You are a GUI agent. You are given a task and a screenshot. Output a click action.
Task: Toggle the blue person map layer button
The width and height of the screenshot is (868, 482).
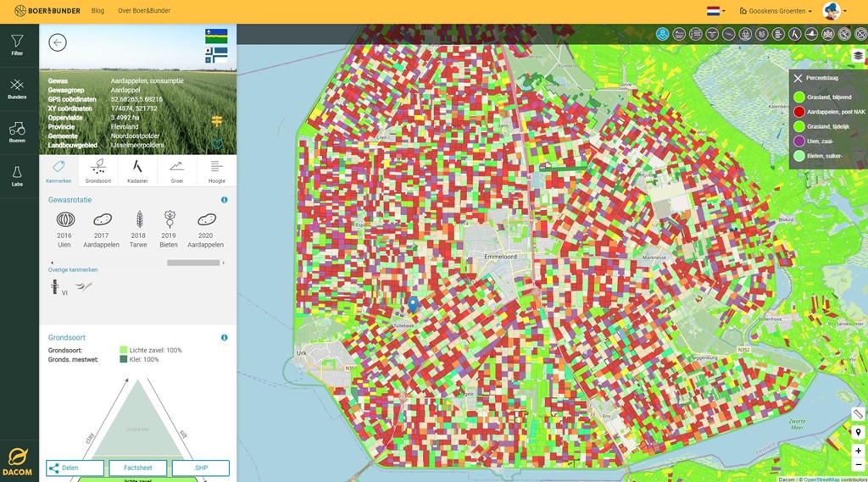click(x=663, y=34)
